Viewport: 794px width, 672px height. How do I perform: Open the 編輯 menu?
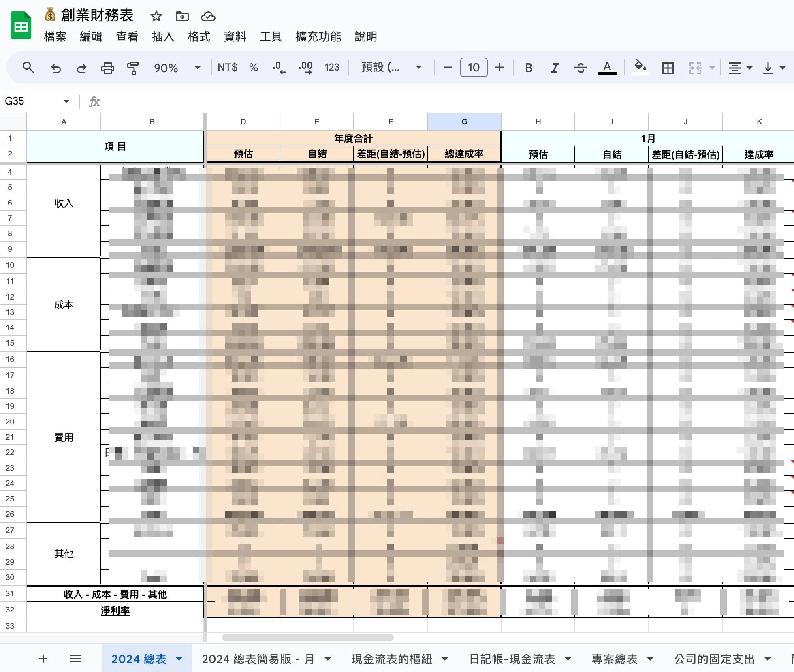(91, 36)
